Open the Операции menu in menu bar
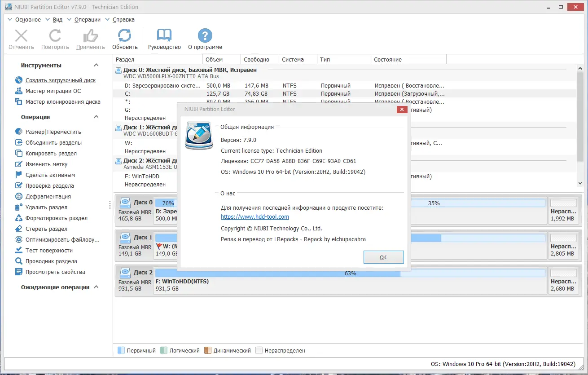Screen dimensions: 588x375 pyautogui.click(x=88, y=20)
